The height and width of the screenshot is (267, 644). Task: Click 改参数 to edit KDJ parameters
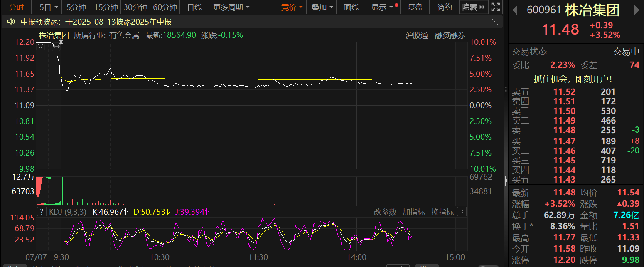pyautogui.click(x=385, y=212)
